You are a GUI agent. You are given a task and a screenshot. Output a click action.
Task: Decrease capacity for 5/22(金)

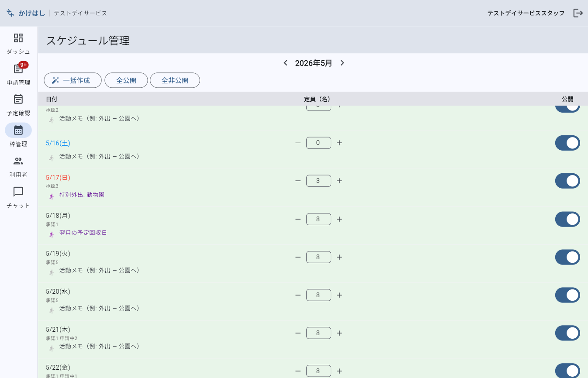(x=298, y=371)
